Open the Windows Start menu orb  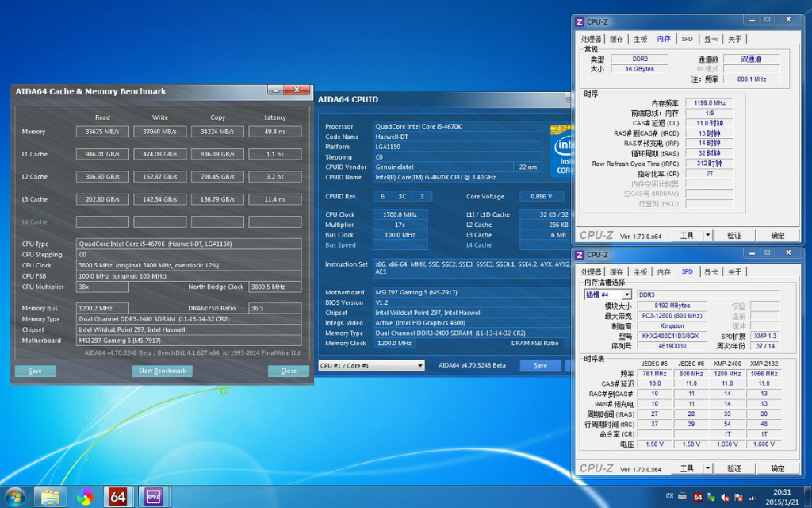[x=14, y=497]
